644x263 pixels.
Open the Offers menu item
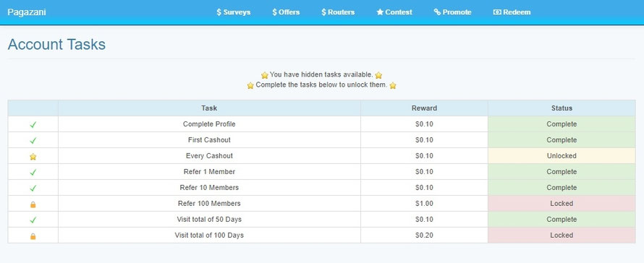[x=286, y=12]
